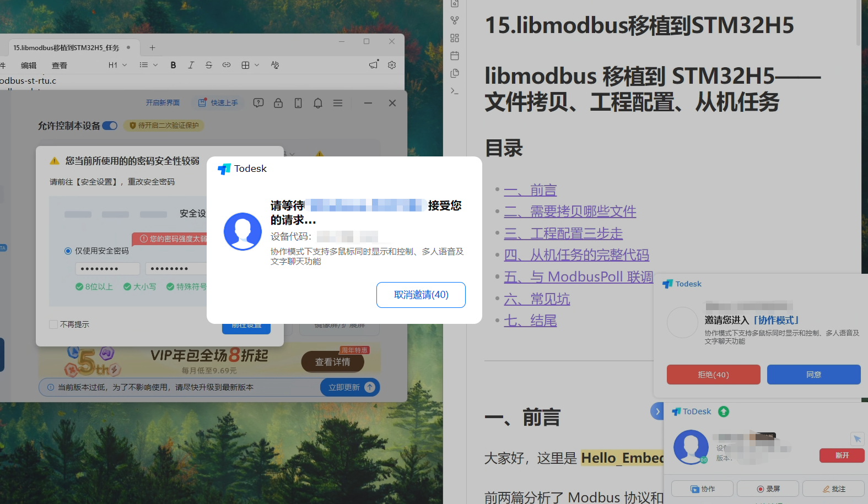Open the editor settings gear icon

click(x=392, y=65)
